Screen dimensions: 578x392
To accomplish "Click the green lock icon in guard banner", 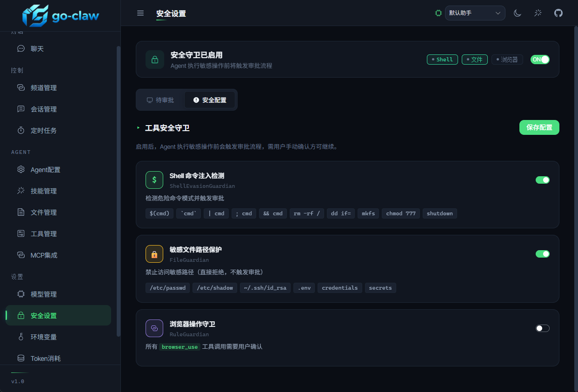I will (155, 60).
